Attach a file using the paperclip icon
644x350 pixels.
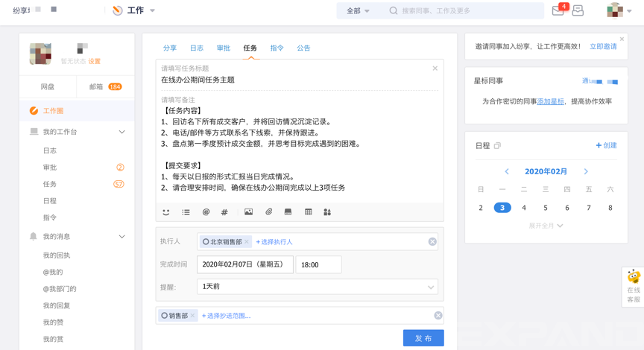(269, 212)
